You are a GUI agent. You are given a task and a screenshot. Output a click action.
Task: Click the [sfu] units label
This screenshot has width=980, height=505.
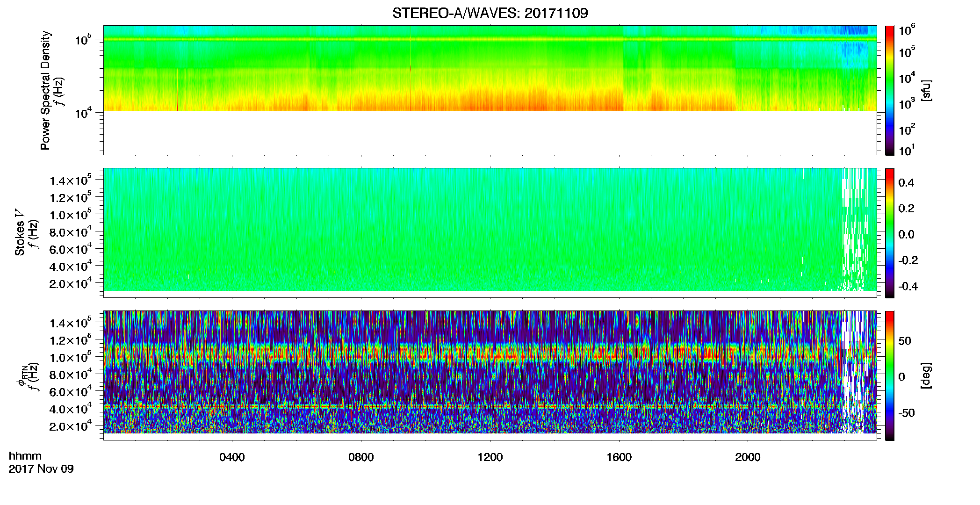pos(926,90)
